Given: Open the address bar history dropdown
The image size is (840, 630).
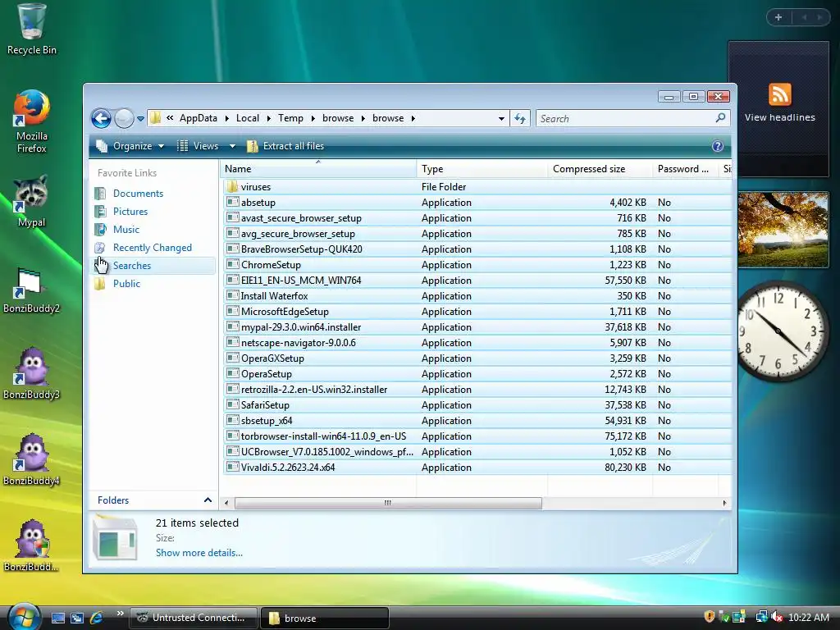Looking at the screenshot, I should pyautogui.click(x=501, y=118).
